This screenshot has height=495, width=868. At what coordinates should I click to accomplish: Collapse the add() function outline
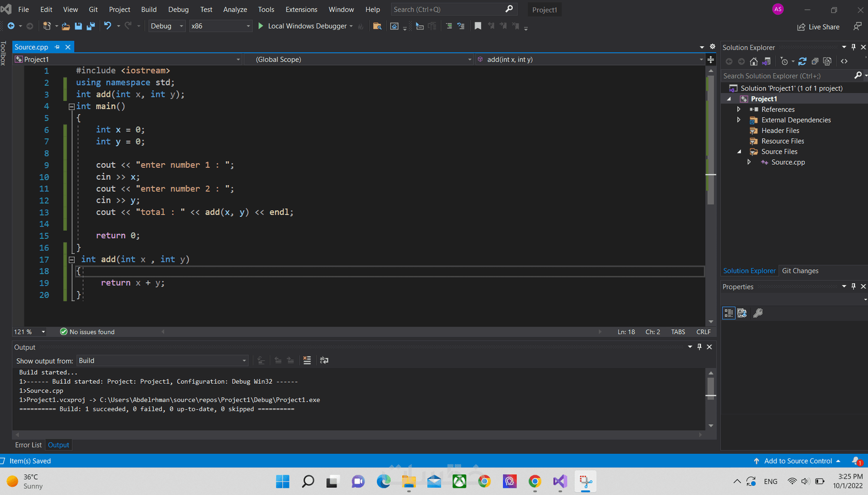click(x=71, y=260)
